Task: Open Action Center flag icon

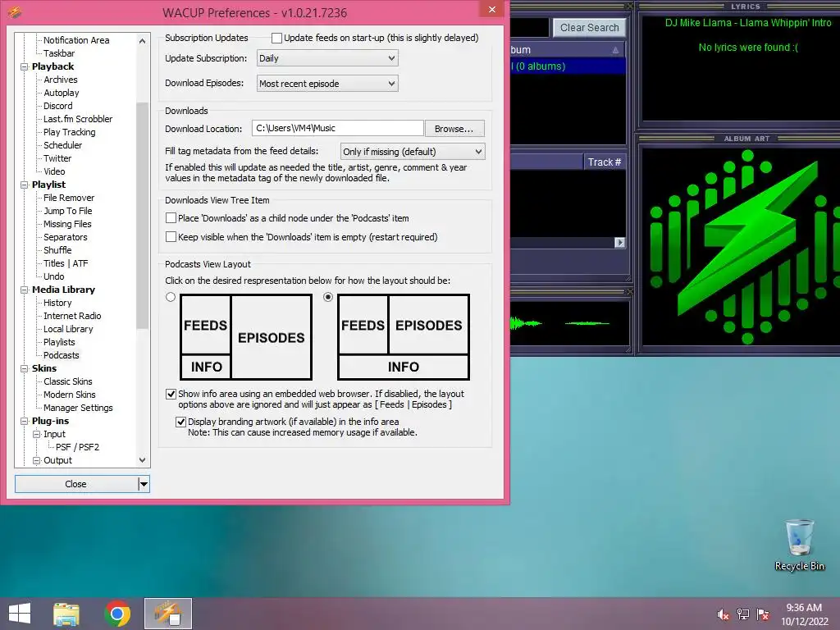Action: click(x=763, y=614)
